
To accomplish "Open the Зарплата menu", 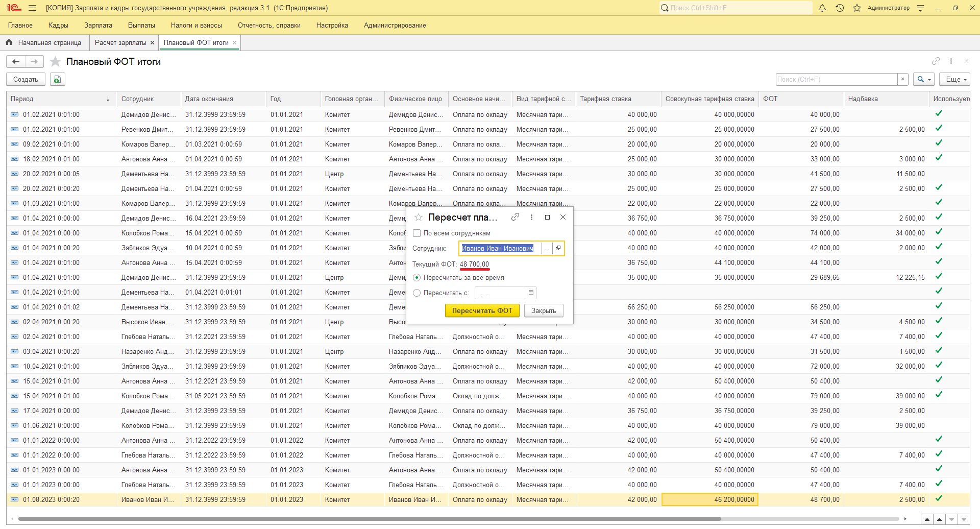I will tap(98, 25).
